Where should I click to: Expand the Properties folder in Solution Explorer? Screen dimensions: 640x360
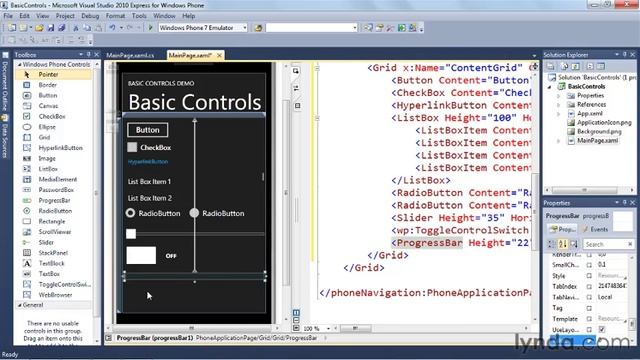(x=559, y=96)
